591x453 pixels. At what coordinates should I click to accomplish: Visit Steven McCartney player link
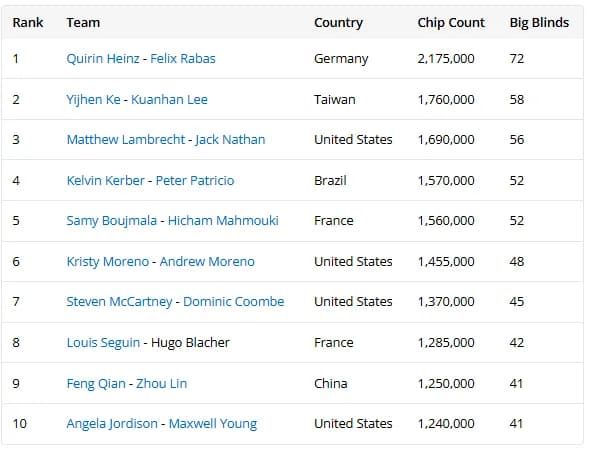[119, 302]
